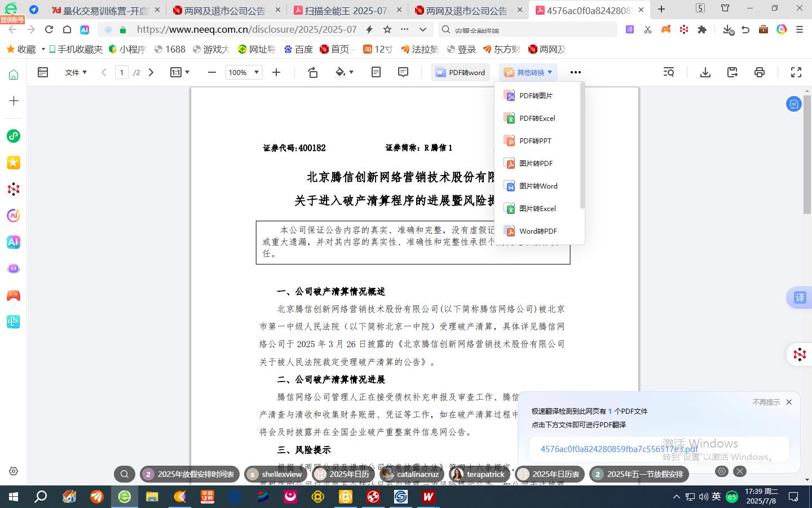Download the PDF file

(705, 72)
